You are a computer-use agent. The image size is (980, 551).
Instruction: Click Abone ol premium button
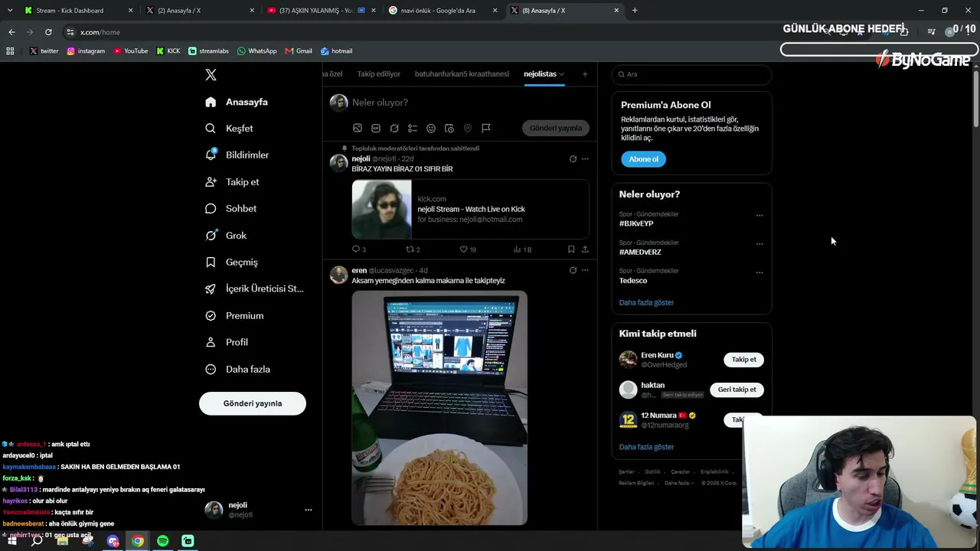(643, 159)
